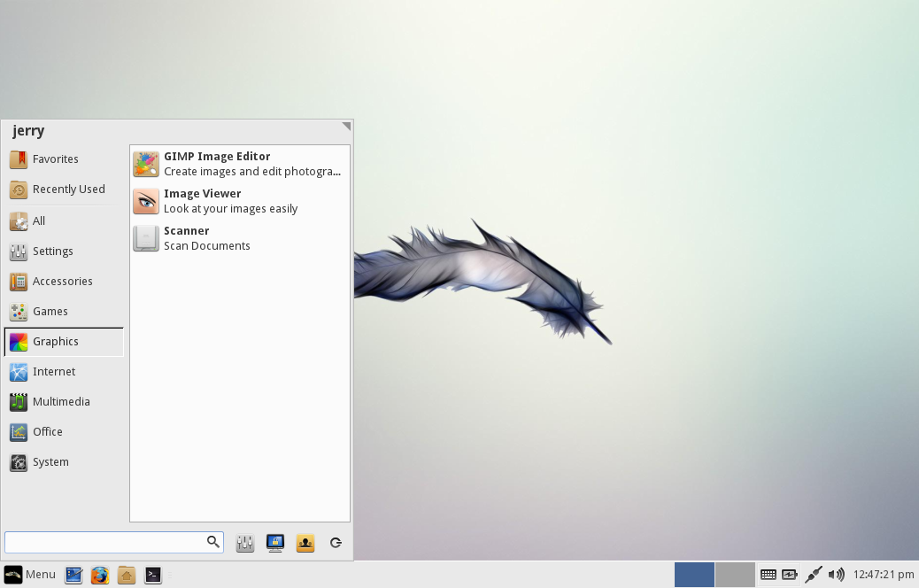The image size is (919, 588).
Task: Click the Menu button on the panel
Action: point(30,575)
